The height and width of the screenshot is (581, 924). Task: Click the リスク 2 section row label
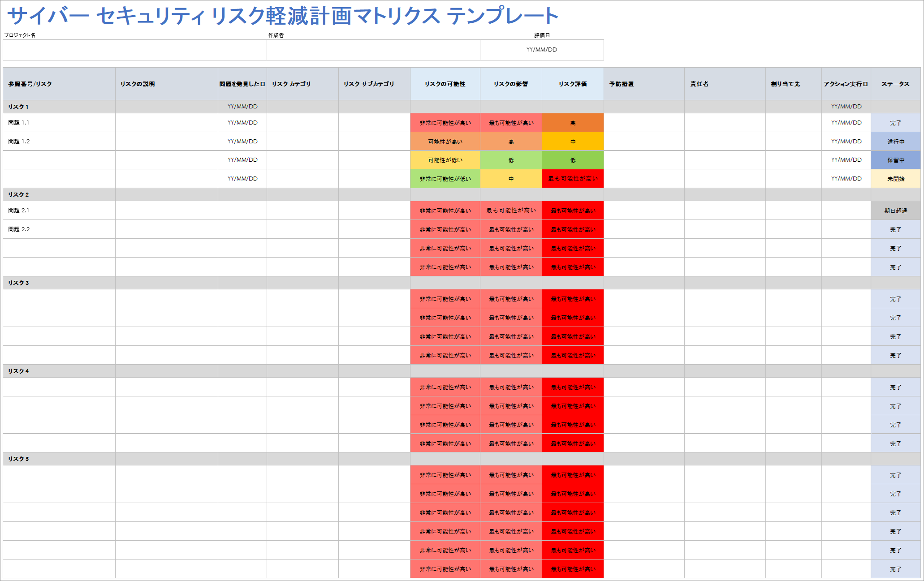(x=18, y=194)
